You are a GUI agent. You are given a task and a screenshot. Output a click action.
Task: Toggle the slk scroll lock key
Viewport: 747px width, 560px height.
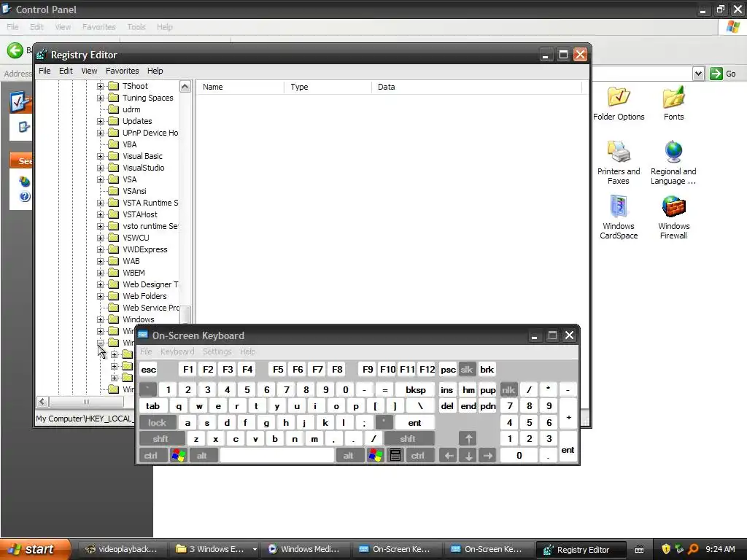[x=466, y=370]
